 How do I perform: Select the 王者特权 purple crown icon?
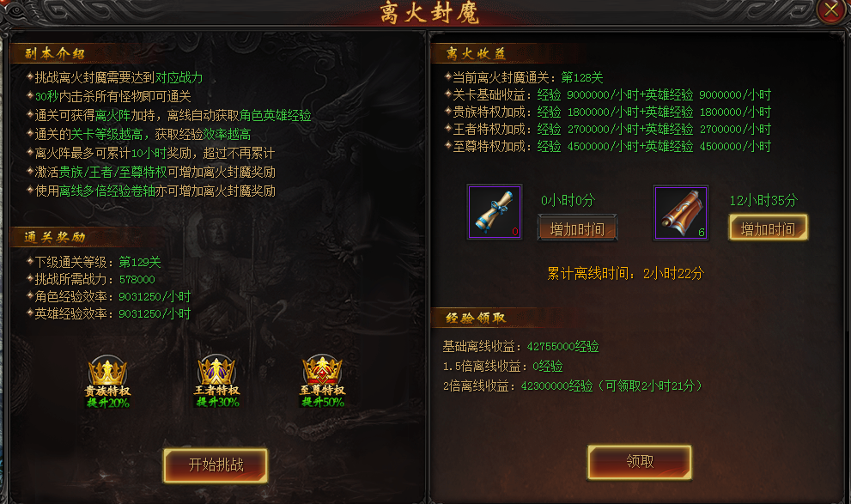[x=217, y=381]
